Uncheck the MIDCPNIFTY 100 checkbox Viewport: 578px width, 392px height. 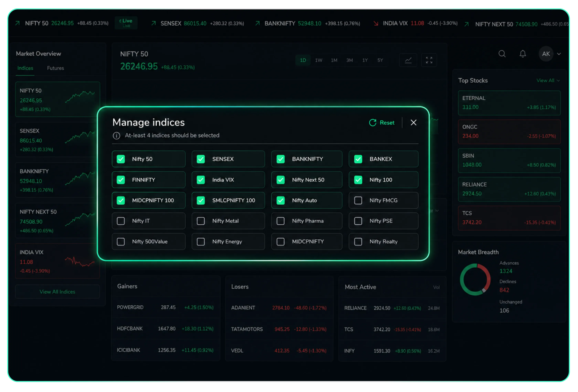121,200
